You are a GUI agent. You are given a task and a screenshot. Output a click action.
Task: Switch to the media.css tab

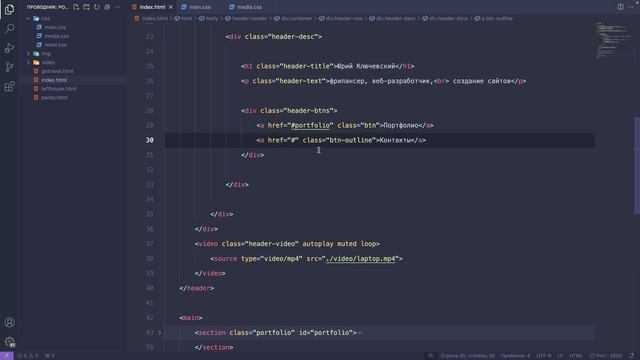(x=249, y=7)
